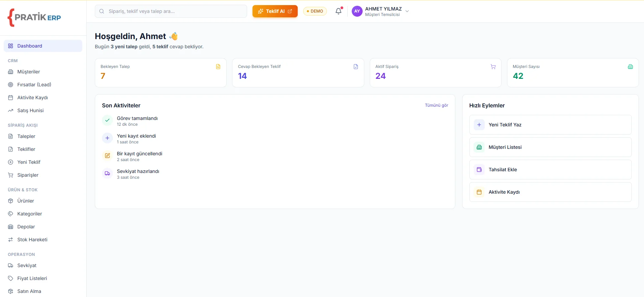Click the AY user avatar
Screen dimensions: 644x297
[357, 11]
